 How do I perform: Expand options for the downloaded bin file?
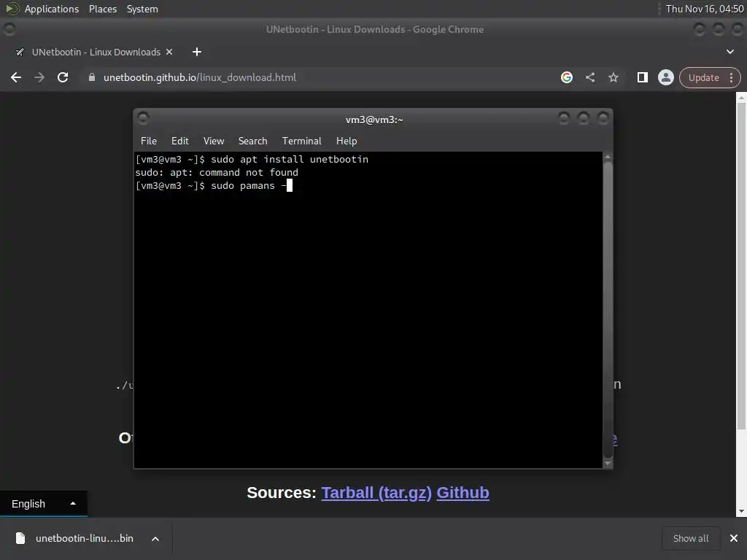click(155, 539)
